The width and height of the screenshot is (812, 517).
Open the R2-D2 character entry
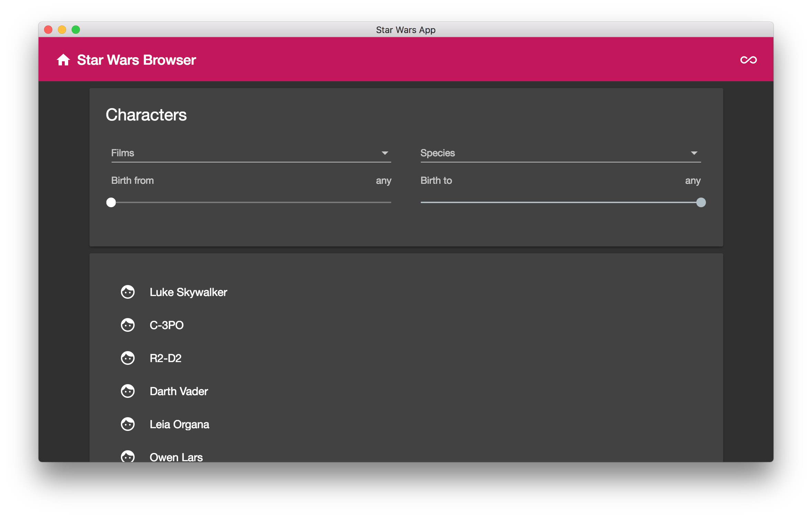click(x=166, y=358)
